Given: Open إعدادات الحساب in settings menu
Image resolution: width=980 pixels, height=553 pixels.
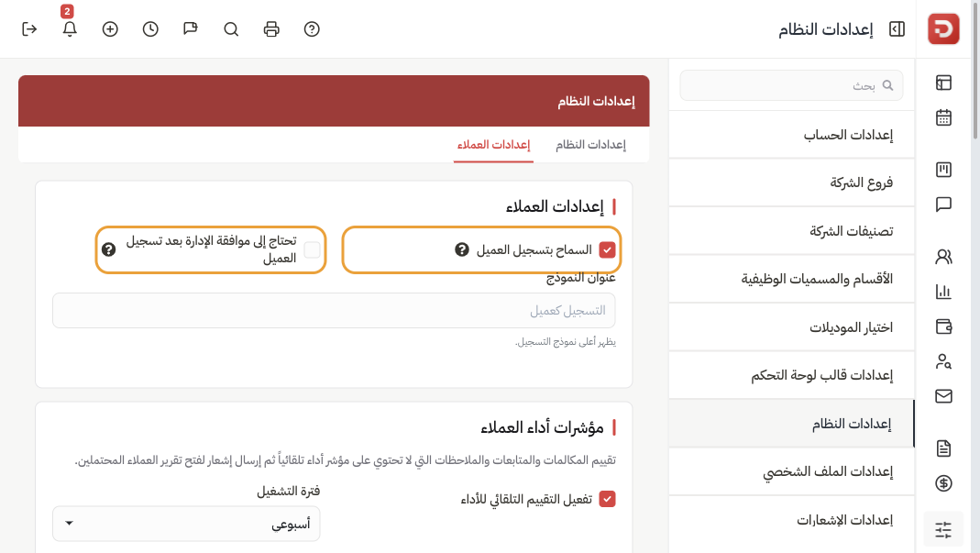Looking at the screenshot, I should point(791,135).
